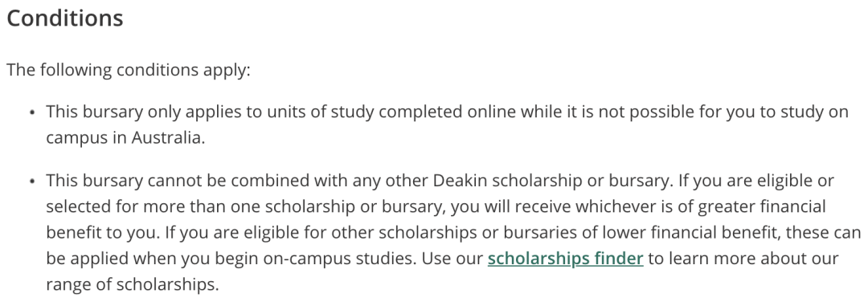Click the first bullet point marker
Viewport: 868px width, 306px height.
pyautogui.click(x=32, y=112)
